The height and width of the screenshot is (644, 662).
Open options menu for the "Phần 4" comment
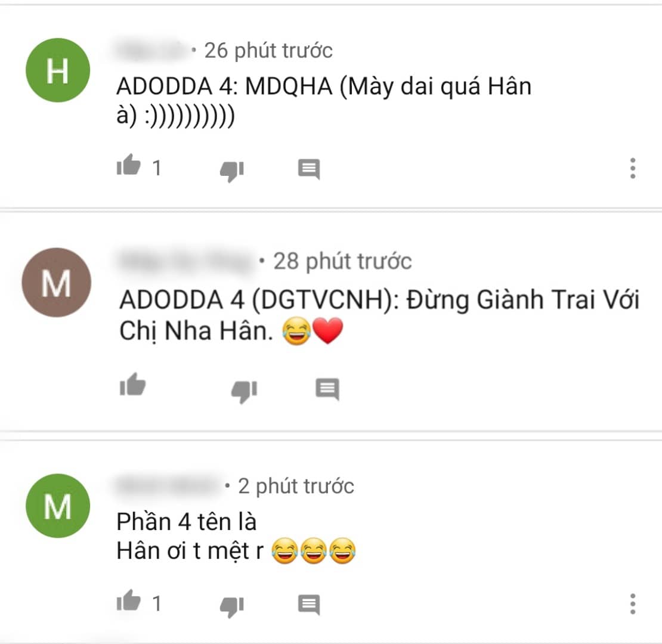[632, 604]
